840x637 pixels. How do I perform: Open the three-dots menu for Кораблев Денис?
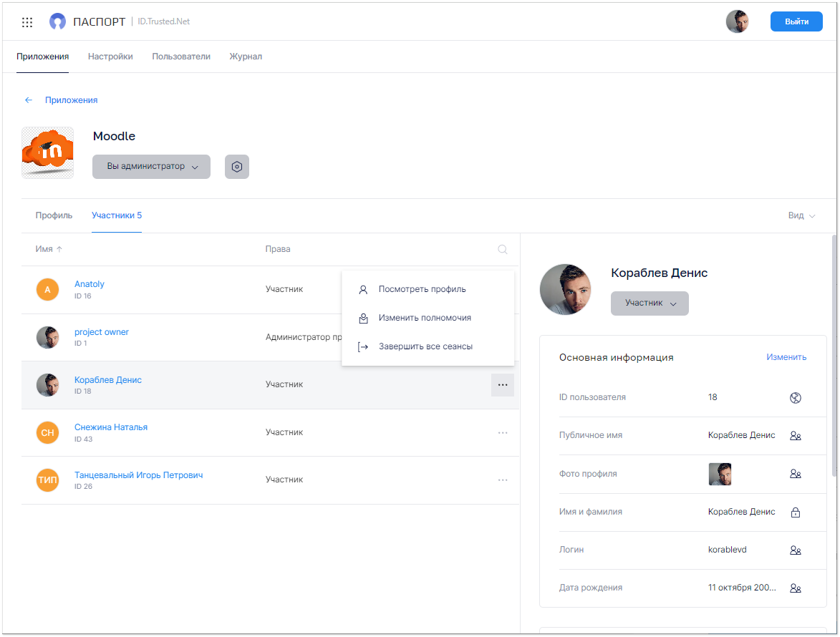coord(503,385)
